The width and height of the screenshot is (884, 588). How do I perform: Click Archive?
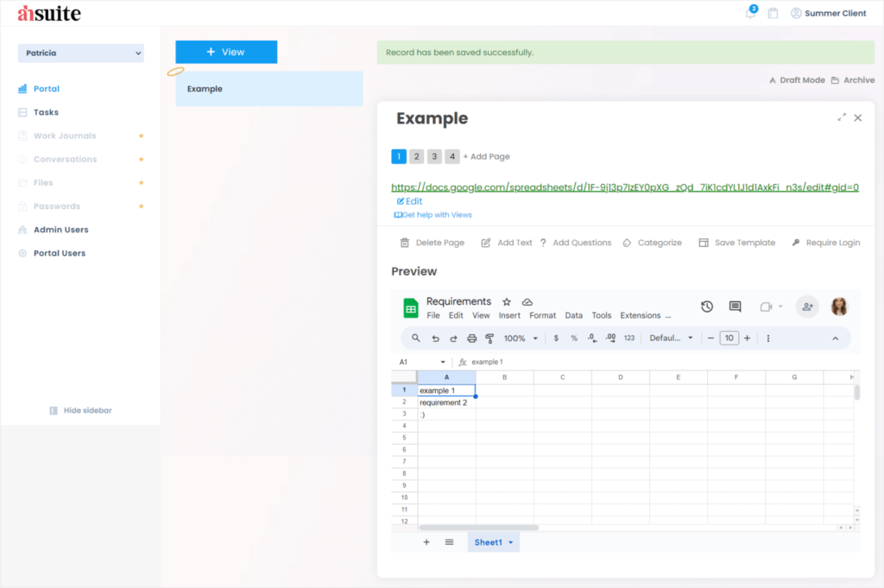click(853, 80)
